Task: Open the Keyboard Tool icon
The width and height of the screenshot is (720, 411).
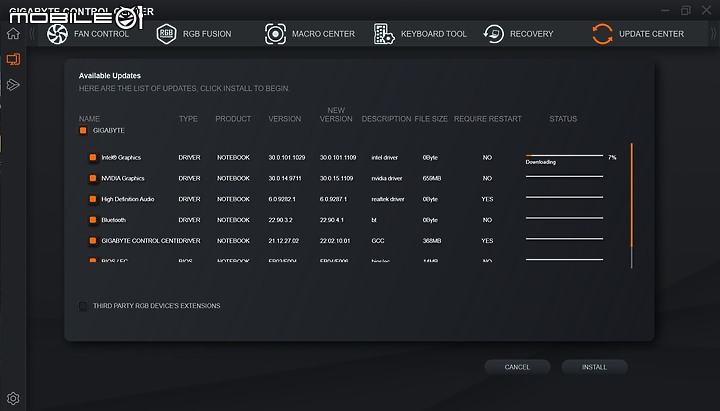Action: tap(384, 34)
